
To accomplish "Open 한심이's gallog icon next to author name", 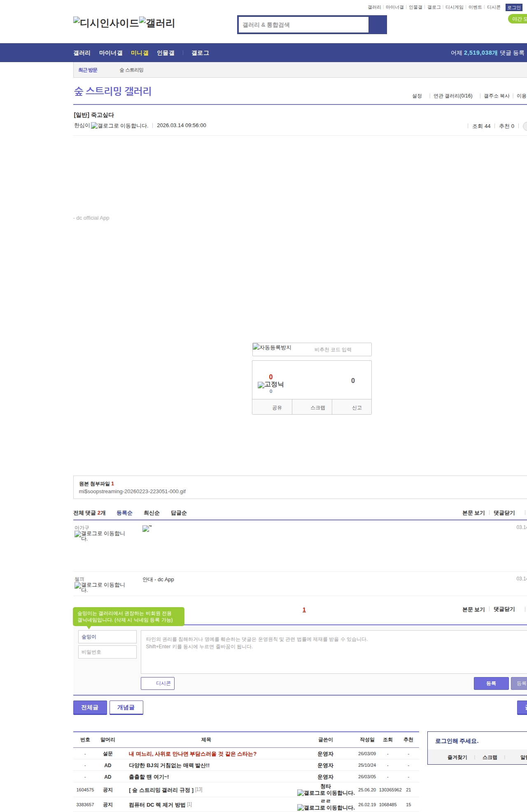I will coord(119,126).
